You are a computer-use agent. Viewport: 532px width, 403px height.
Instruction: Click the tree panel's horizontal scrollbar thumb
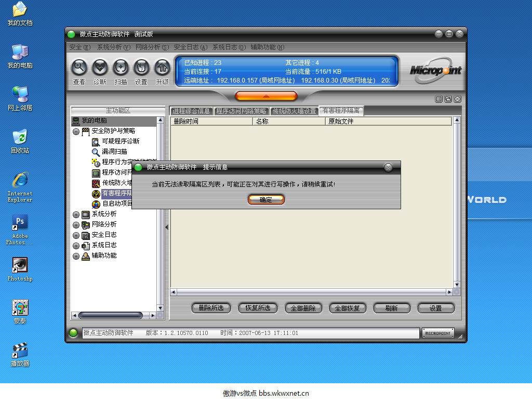(110, 315)
